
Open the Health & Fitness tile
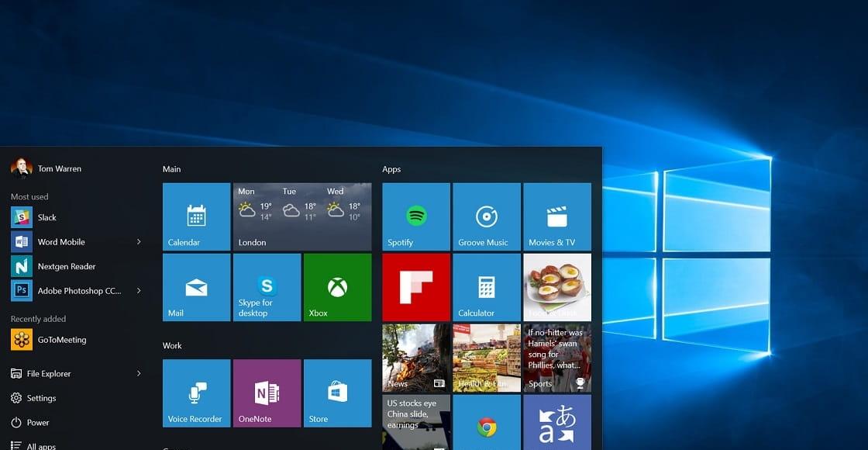click(x=487, y=358)
